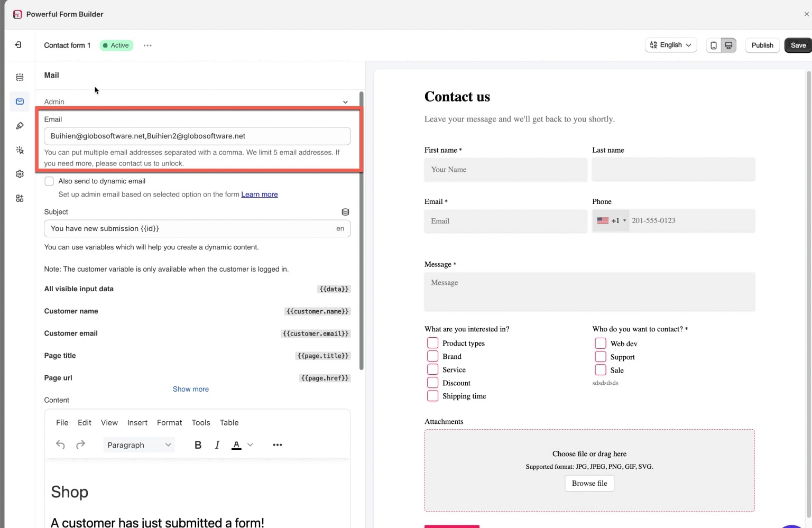Screen dimensions: 812x528
Task: Open the integrations apps sidebar icon
Action: (20, 198)
